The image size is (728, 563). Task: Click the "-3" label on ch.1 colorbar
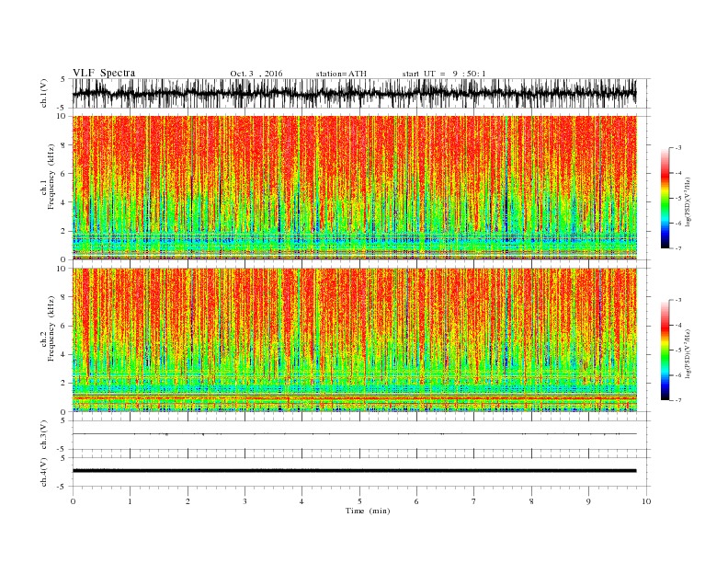click(x=677, y=148)
